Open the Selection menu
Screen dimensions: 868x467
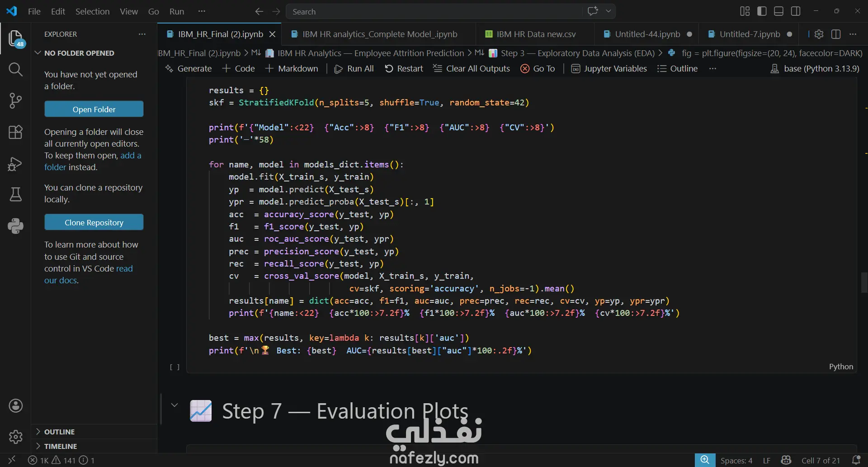click(92, 11)
